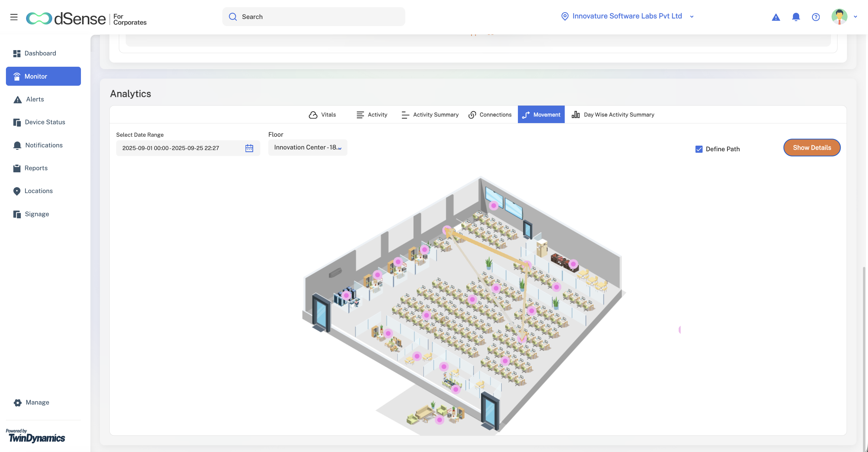Open the Activity Summary tab
This screenshot has width=868, height=452.
[x=430, y=114]
